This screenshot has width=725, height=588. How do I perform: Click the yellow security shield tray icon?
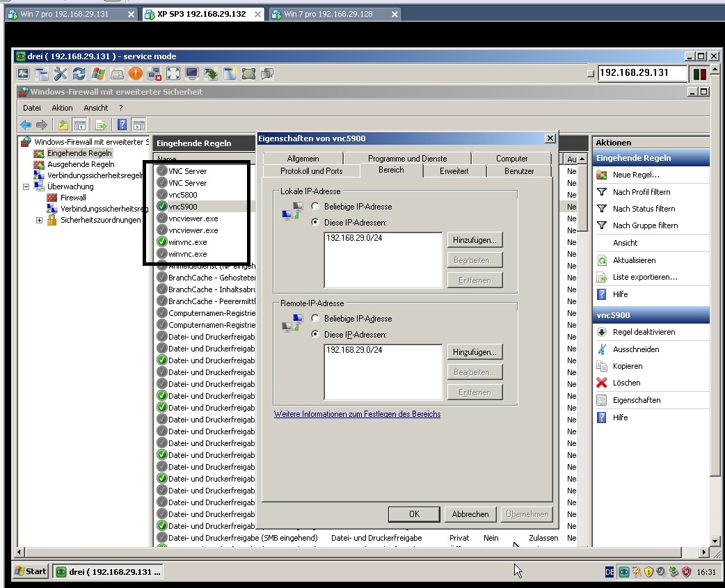[x=648, y=572]
